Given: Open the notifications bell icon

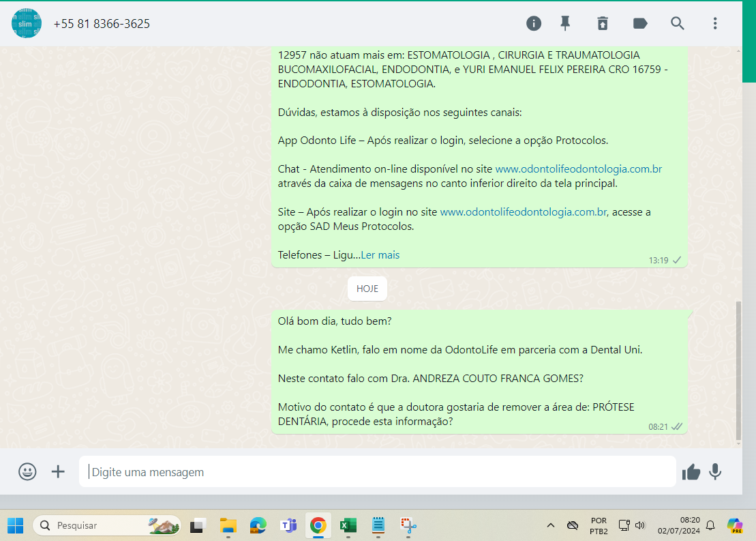Looking at the screenshot, I should tap(710, 525).
